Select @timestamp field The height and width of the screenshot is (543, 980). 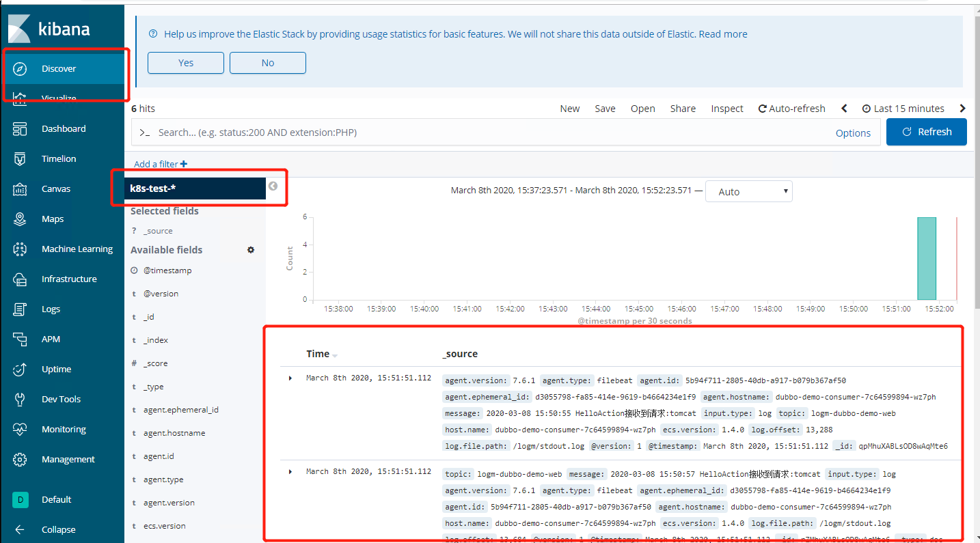167,270
